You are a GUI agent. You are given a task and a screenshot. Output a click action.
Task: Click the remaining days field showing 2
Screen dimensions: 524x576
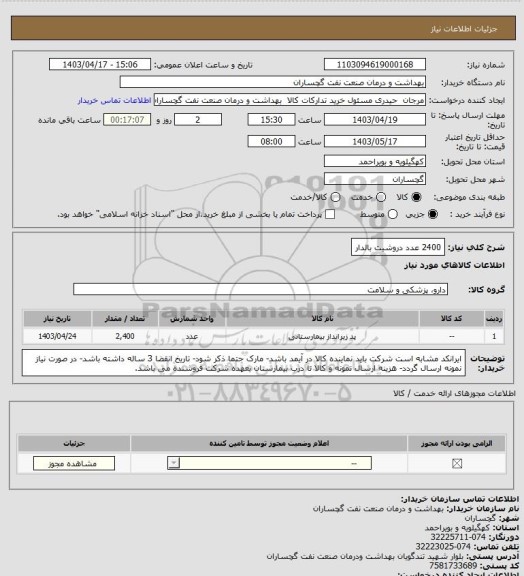pos(198,120)
